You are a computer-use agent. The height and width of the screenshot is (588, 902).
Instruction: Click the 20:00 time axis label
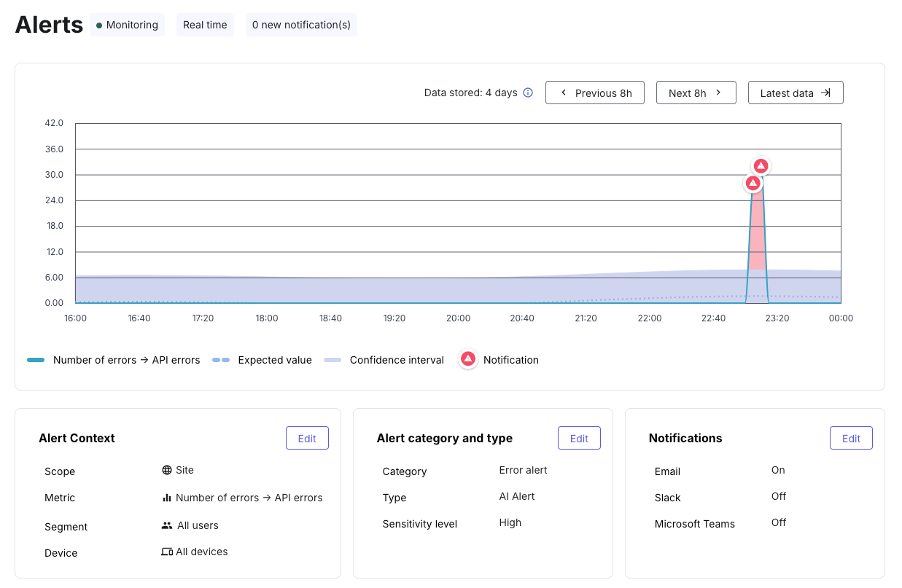(x=458, y=318)
